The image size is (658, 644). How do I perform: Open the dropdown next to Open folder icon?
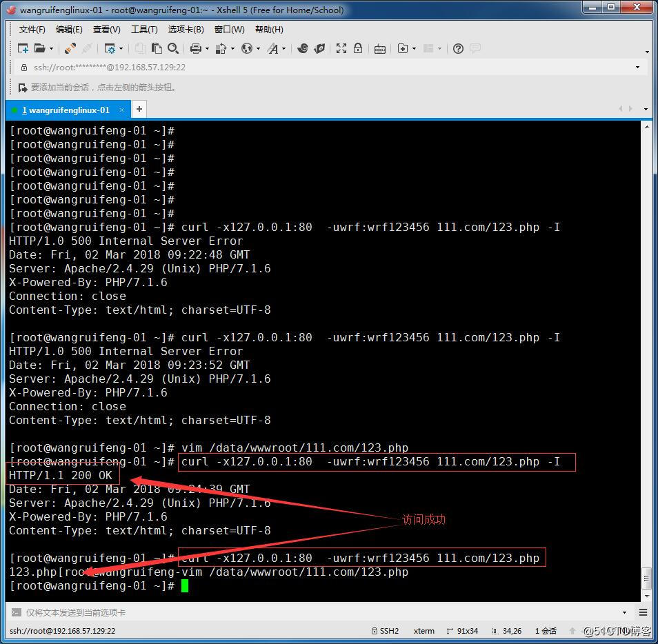pos(51,49)
